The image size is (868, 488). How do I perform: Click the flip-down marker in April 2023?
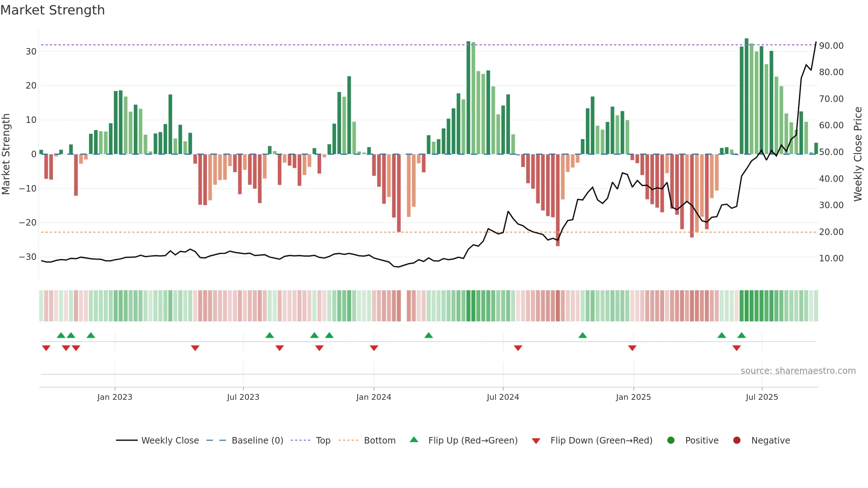[195, 348]
